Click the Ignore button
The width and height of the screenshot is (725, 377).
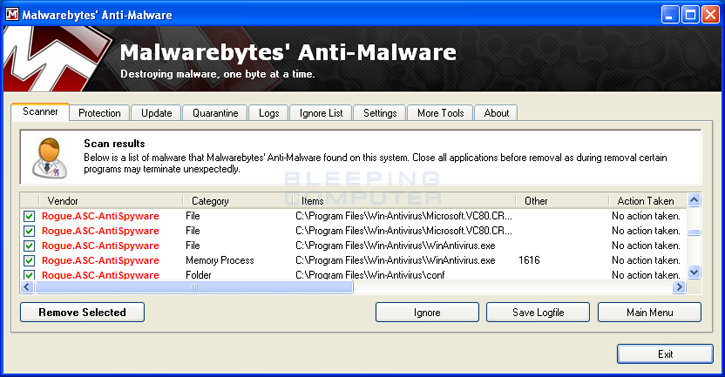[427, 312]
